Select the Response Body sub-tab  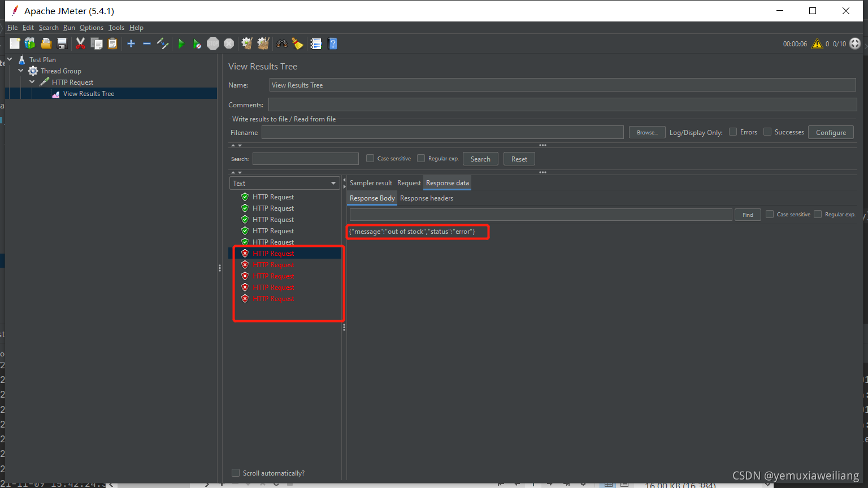[372, 198]
